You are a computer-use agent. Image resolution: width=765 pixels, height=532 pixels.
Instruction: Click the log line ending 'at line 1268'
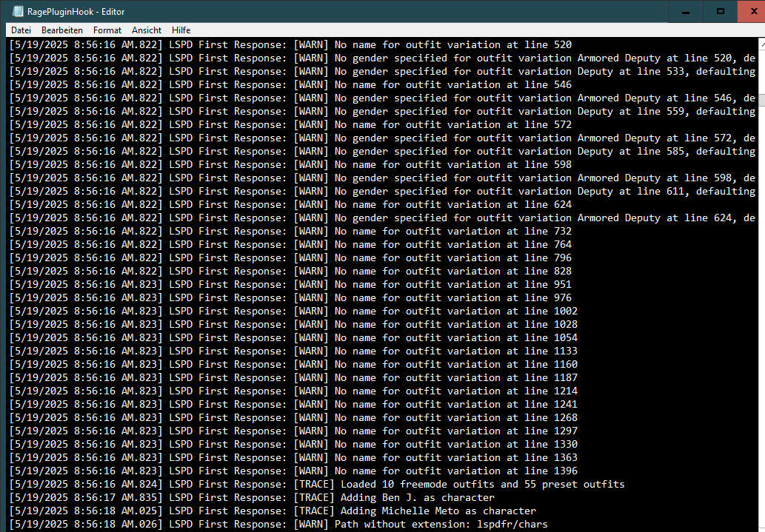[293, 418]
